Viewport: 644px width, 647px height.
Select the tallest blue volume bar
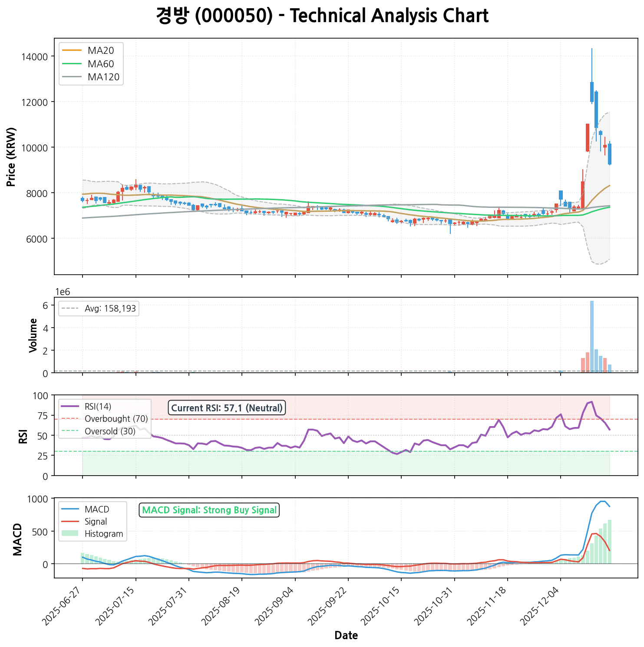(x=592, y=336)
